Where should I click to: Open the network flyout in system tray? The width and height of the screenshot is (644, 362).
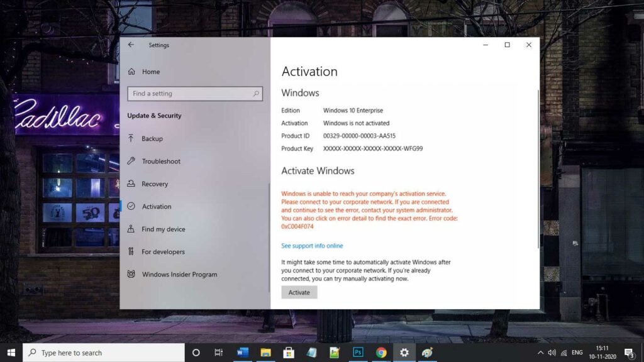pyautogui.click(x=565, y=353)
